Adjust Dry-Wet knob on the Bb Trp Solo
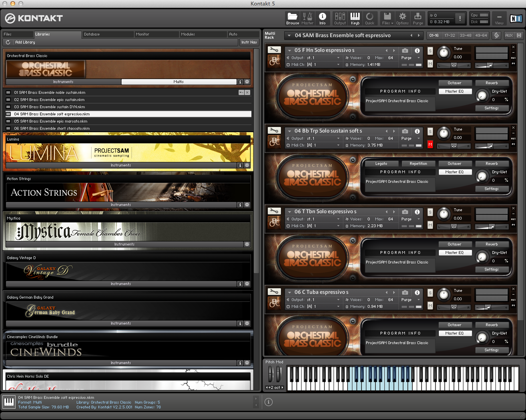The width and height of the screenshot is (526, 420). (x=482, y=176)
